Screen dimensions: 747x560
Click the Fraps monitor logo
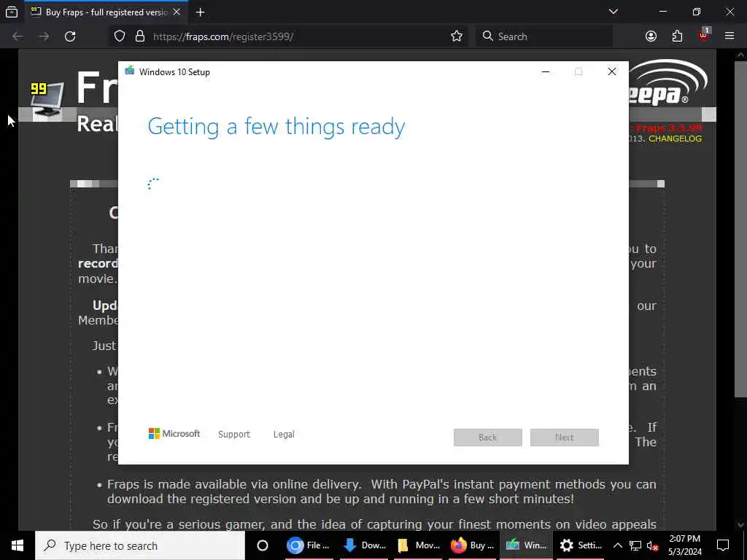click(47, 99)
